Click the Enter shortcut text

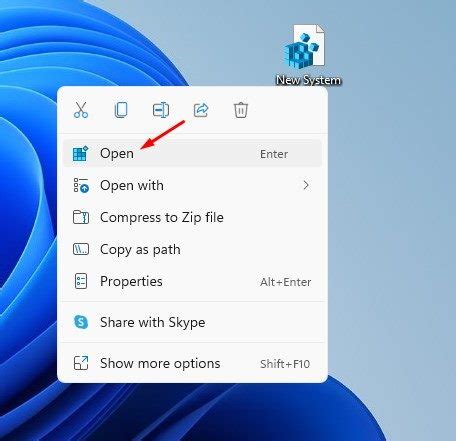274,154
